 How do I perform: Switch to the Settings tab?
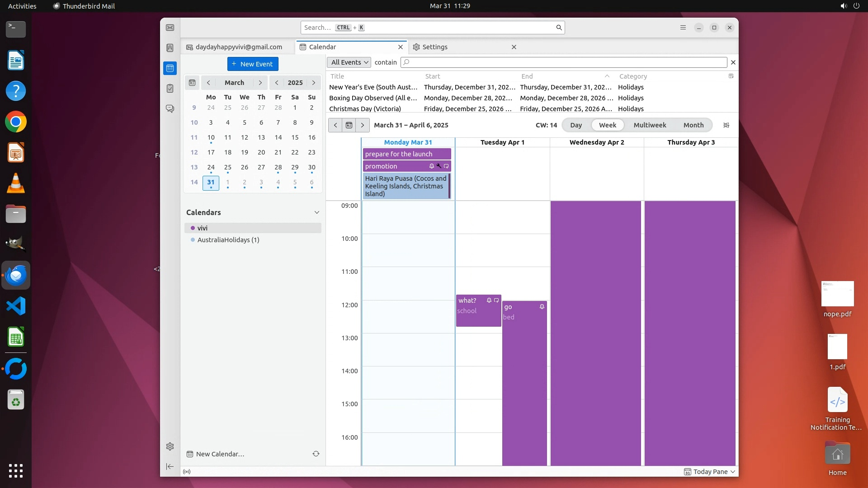point(435,47)
